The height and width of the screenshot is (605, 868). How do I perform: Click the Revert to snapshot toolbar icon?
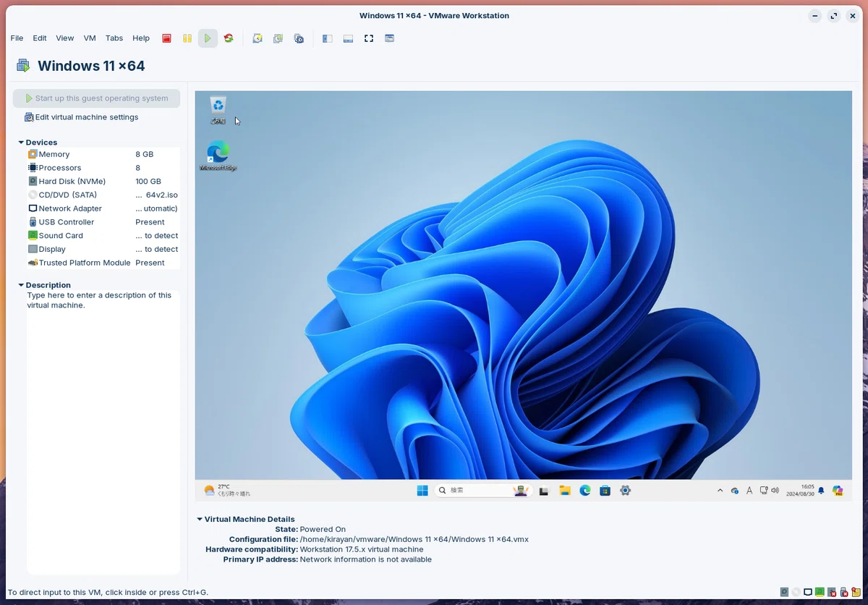click(278, 38)
